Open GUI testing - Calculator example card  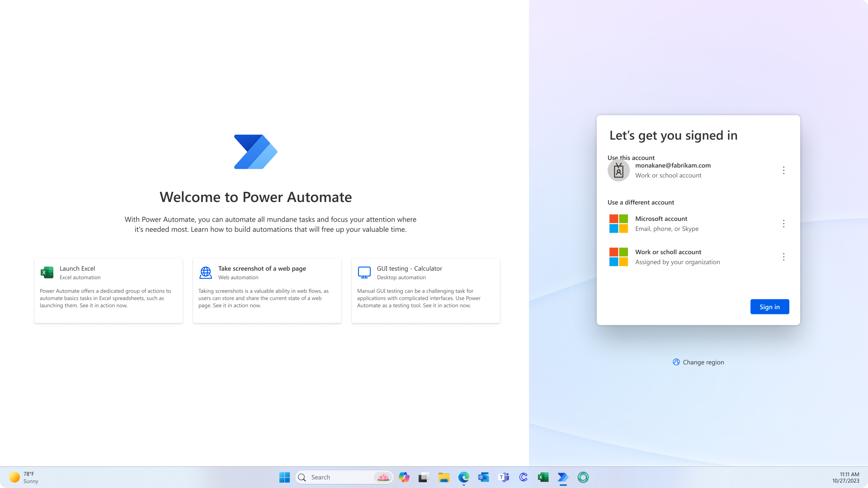pyautogui.click(x=426, y=290)
